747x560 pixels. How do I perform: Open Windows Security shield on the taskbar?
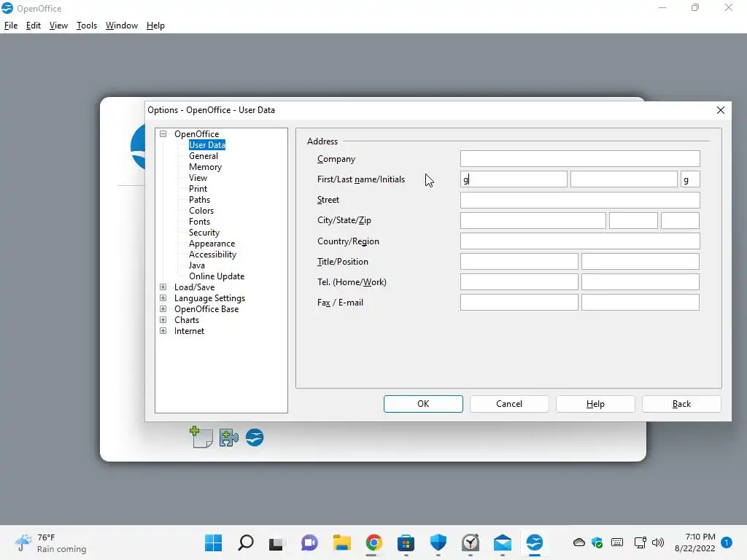coord(438,542)
